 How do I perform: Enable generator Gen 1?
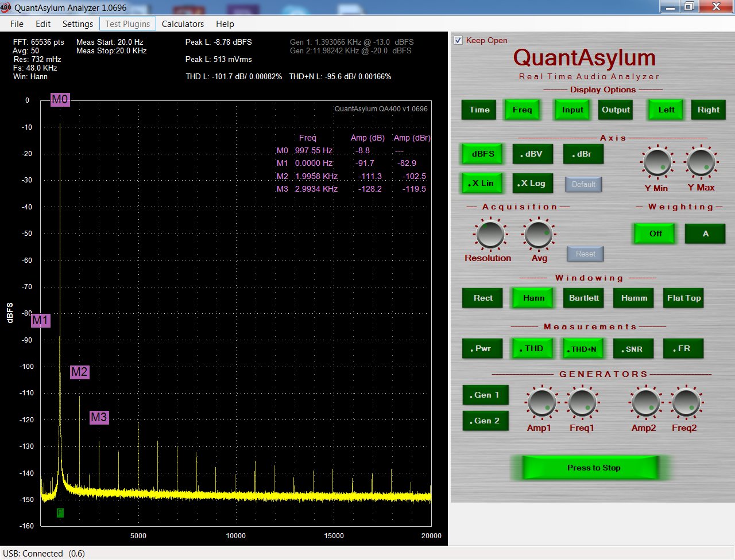[486, 395]
